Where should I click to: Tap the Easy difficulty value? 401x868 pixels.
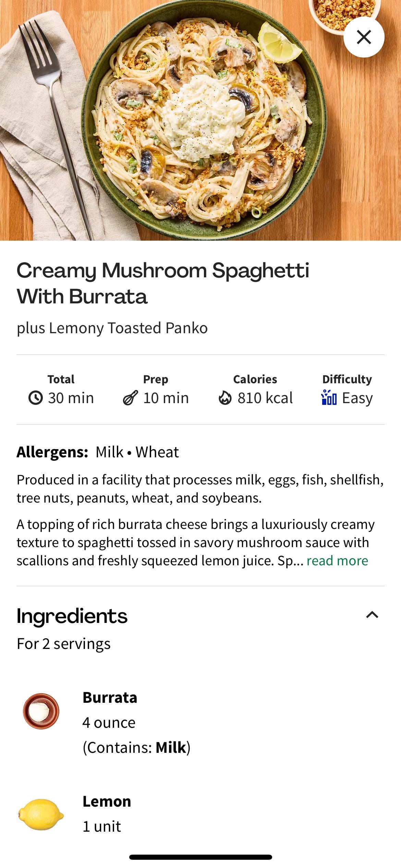357,398
